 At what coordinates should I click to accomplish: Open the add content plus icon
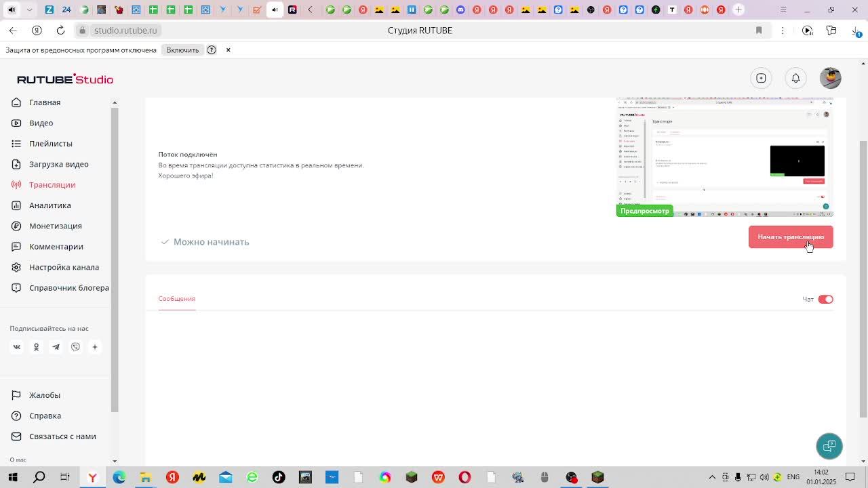pyautogui.click(x=761, y=78)
